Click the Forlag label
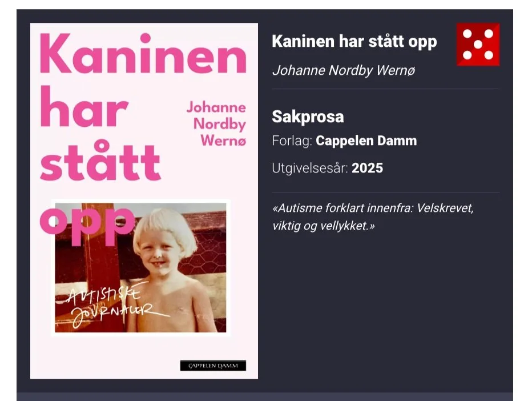This screenshot has height=401, width=532. click(x=292, y=141)
